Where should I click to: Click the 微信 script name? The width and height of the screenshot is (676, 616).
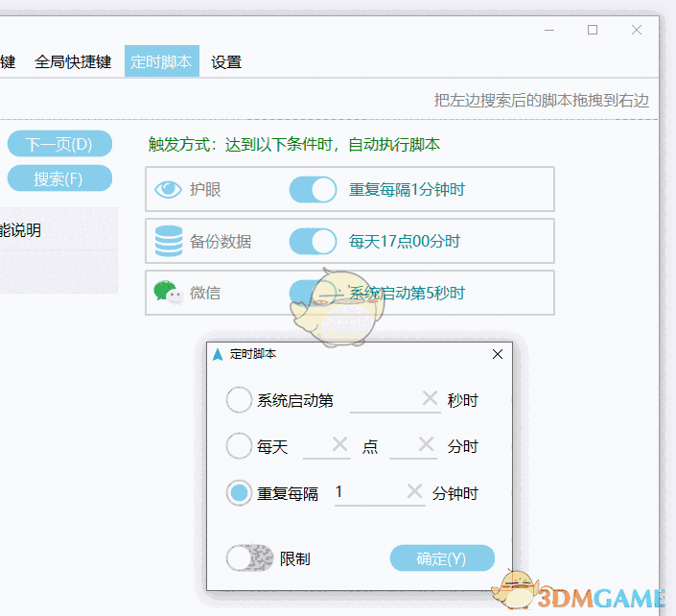(205, 293)
